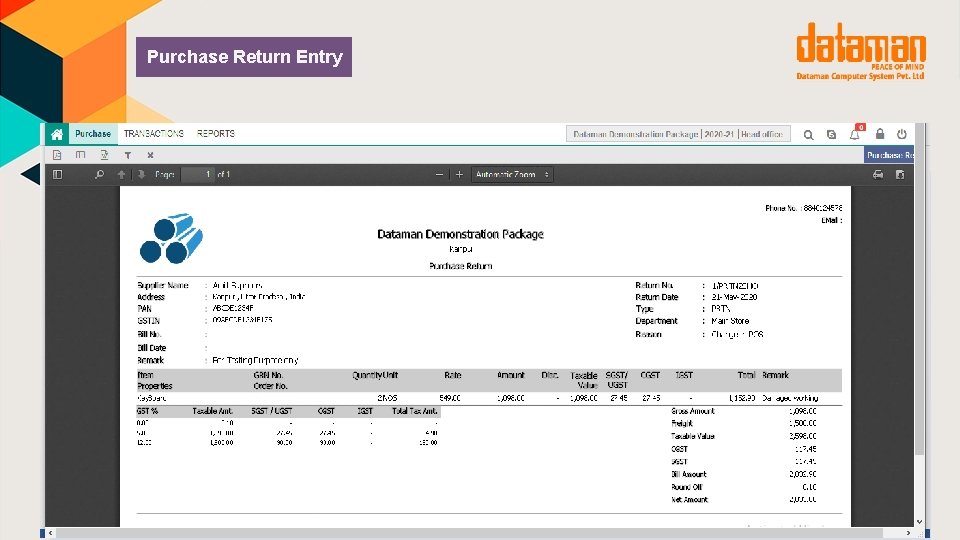Click the 'GSTIN' label
The image size is (960, 540).
pos(149,321)
